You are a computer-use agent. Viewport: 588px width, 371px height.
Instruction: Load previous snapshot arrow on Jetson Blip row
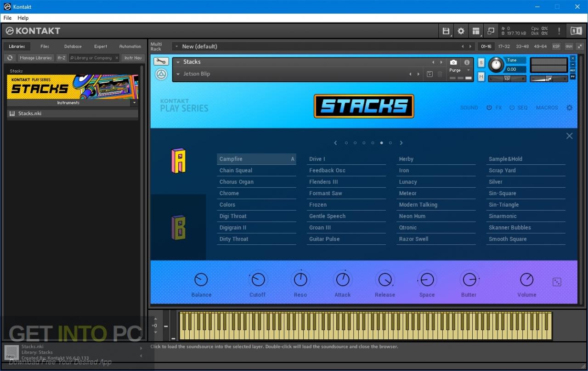[x=410, y=74]
